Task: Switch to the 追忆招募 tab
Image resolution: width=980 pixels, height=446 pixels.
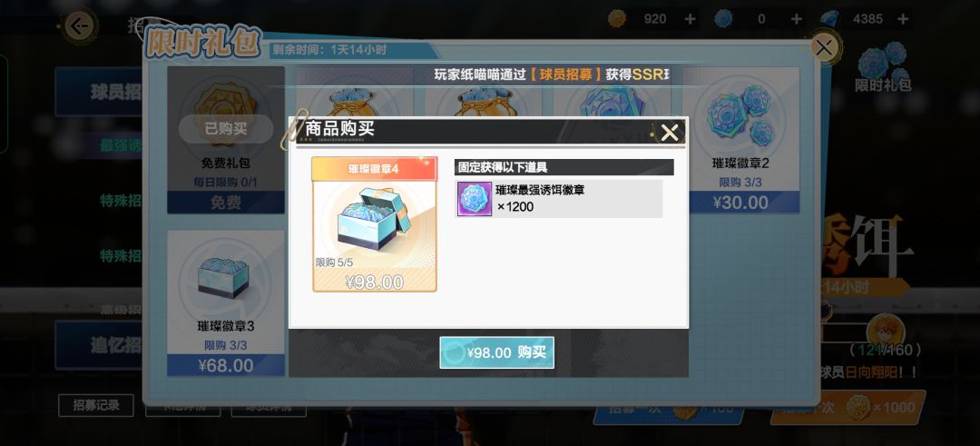Action: 99,344
